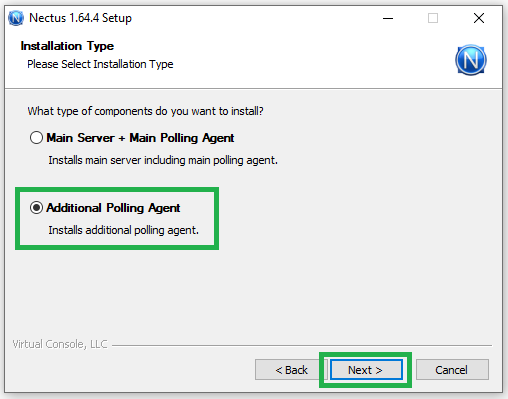Click the "Please Select Installation Type" subtitle
508x399 pixels.
tap(100, 64)
